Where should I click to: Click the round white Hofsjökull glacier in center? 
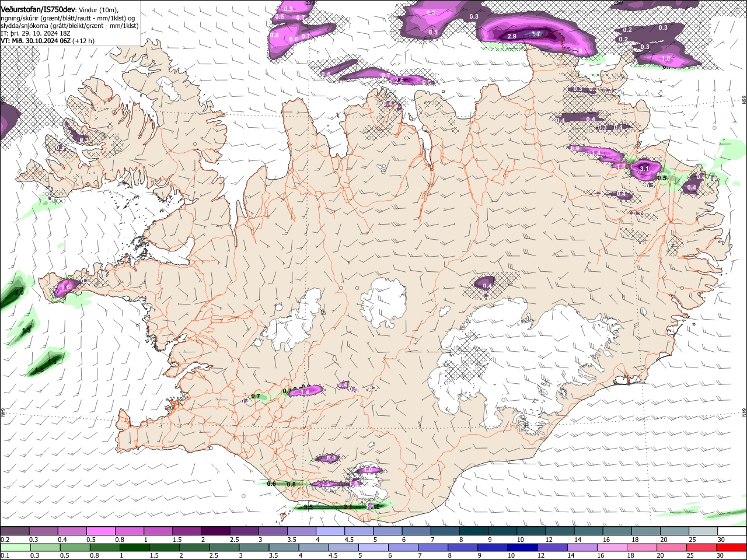coord(383,302)
